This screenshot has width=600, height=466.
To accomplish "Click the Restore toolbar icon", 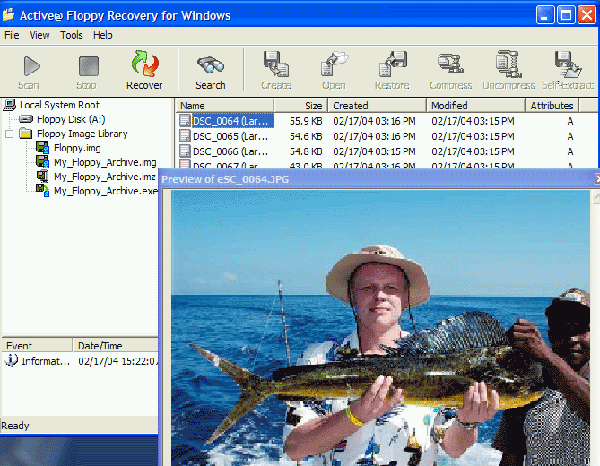I will click(x=392, y=64).
